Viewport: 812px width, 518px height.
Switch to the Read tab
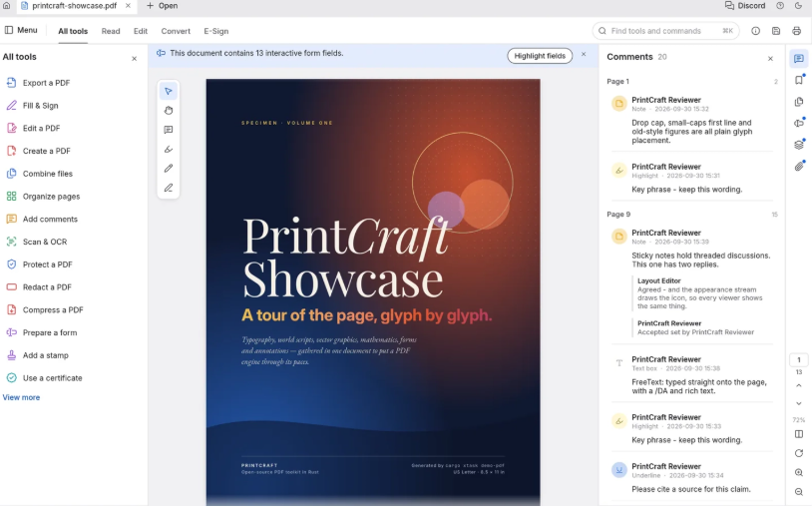(111, 31)
